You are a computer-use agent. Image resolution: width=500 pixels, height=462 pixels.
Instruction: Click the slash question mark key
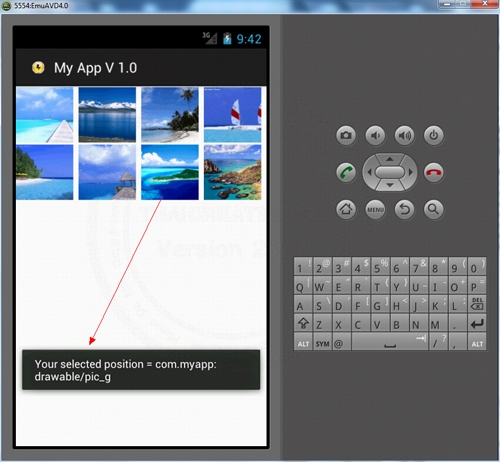(x=438, y=342)
